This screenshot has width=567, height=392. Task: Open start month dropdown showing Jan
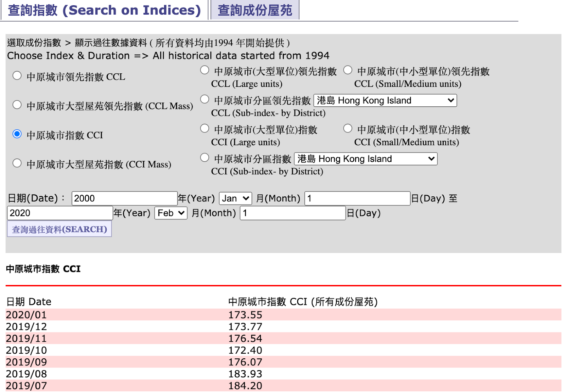point(235,198)
